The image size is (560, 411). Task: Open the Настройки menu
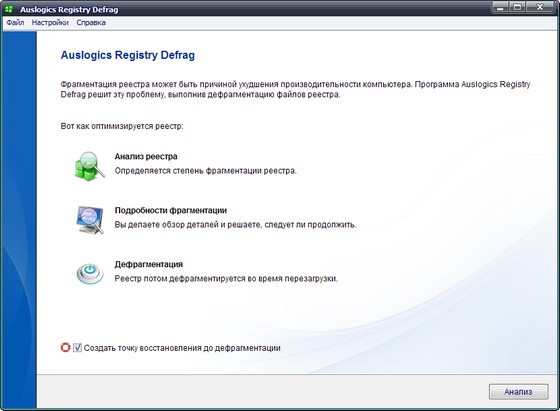click(x=50, y=22)
